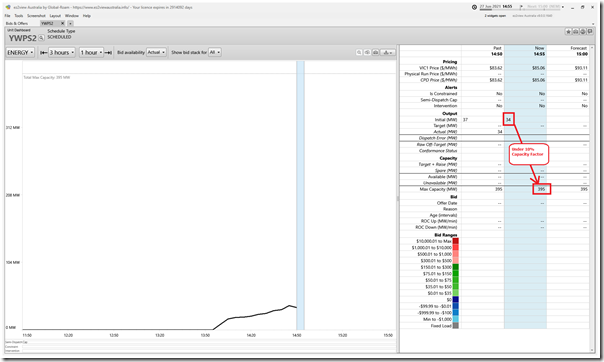Screen dimensions: 604x362
Task: Open the ENERGY commodity dropdown
Action: (x=20, y=52)
